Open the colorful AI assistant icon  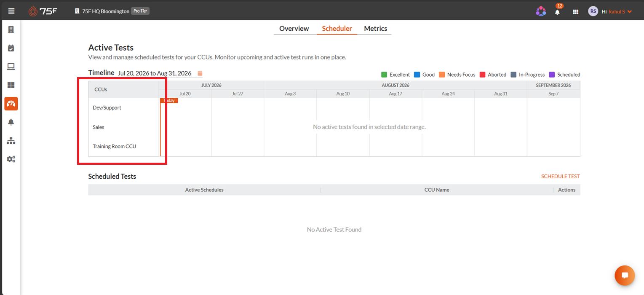point(541,11)
